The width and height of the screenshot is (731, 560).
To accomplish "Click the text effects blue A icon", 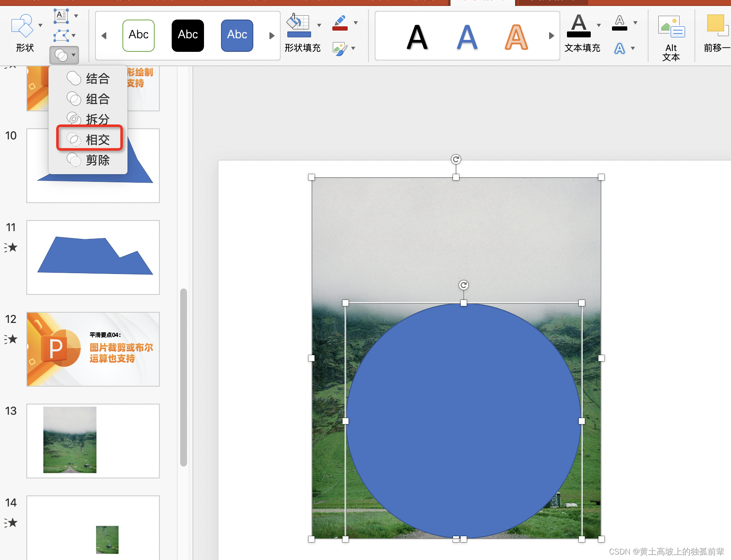I will tap(620, 48).
